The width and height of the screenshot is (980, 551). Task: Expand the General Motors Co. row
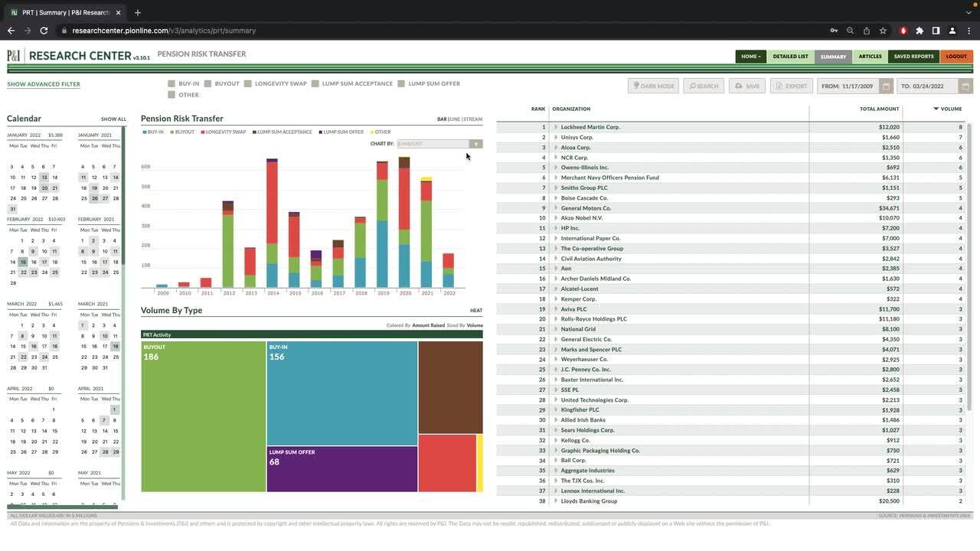pos(556,208)
